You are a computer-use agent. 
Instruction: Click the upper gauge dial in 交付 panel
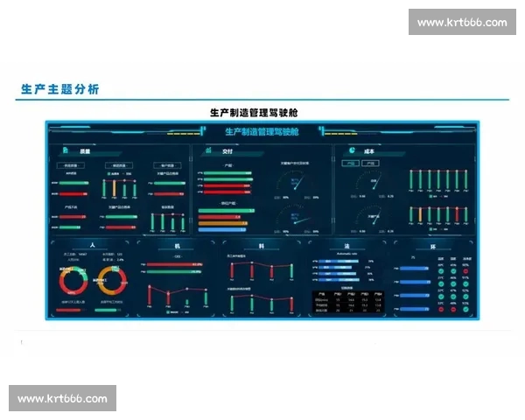295,182
